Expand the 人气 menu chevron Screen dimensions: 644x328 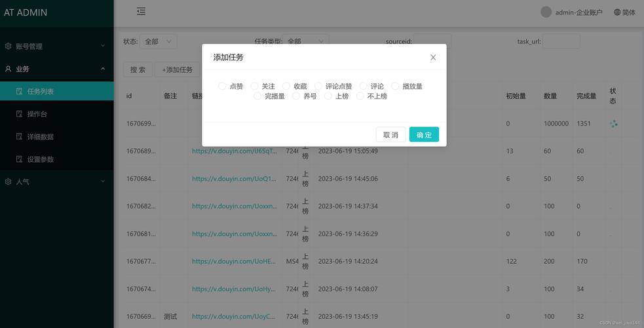(103, 181)
